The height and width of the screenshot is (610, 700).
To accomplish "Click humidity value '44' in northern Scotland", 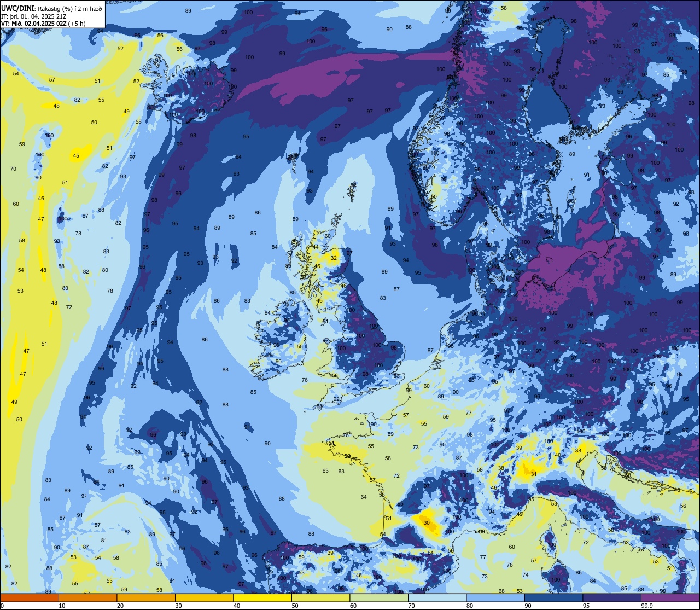I will click(x=316, y=247).
